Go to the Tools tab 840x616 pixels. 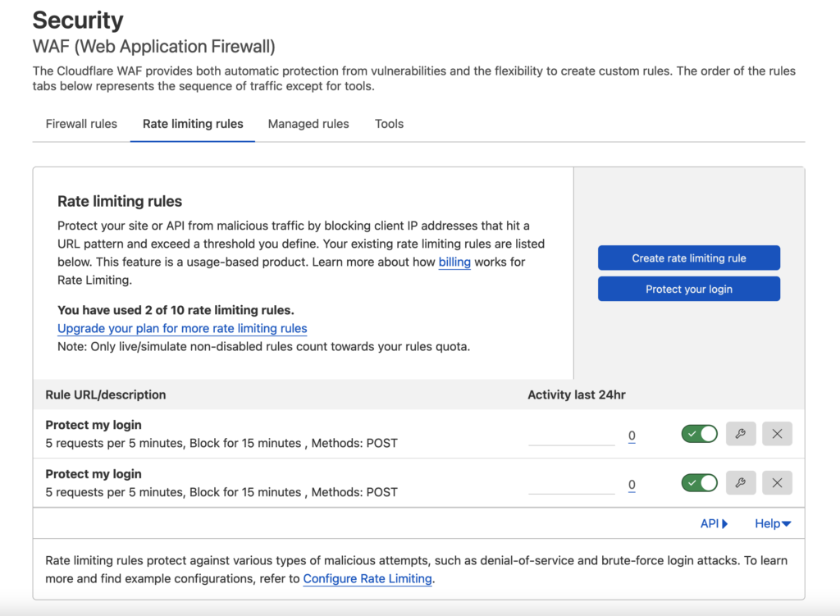(x=390, y=124)
